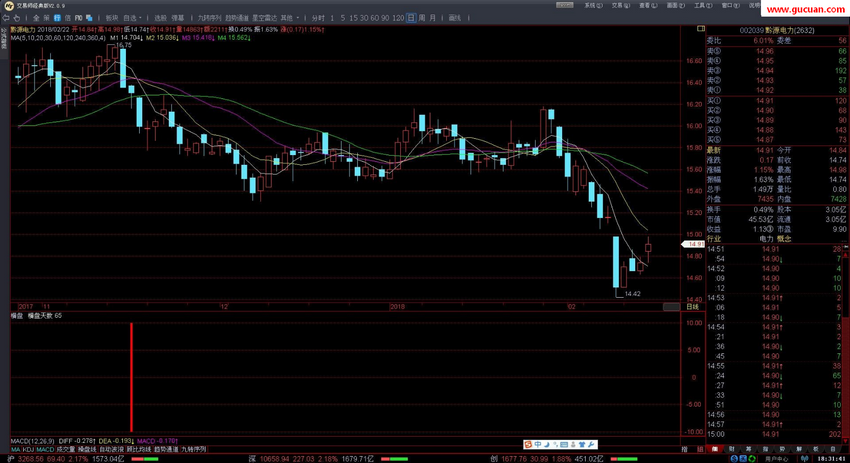Click the blue S round icon in status bar
850x463 pixels.
click(734, 459)
